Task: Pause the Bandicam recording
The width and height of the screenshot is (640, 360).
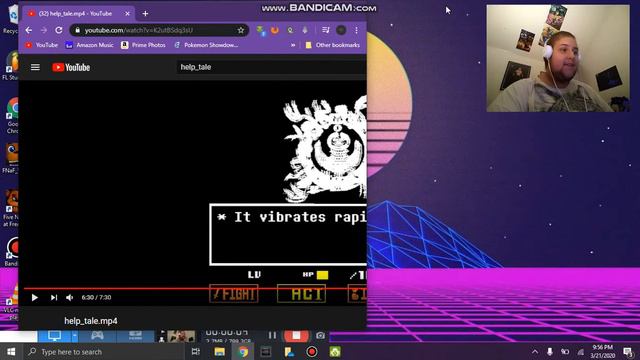Action: coord(272,336)
